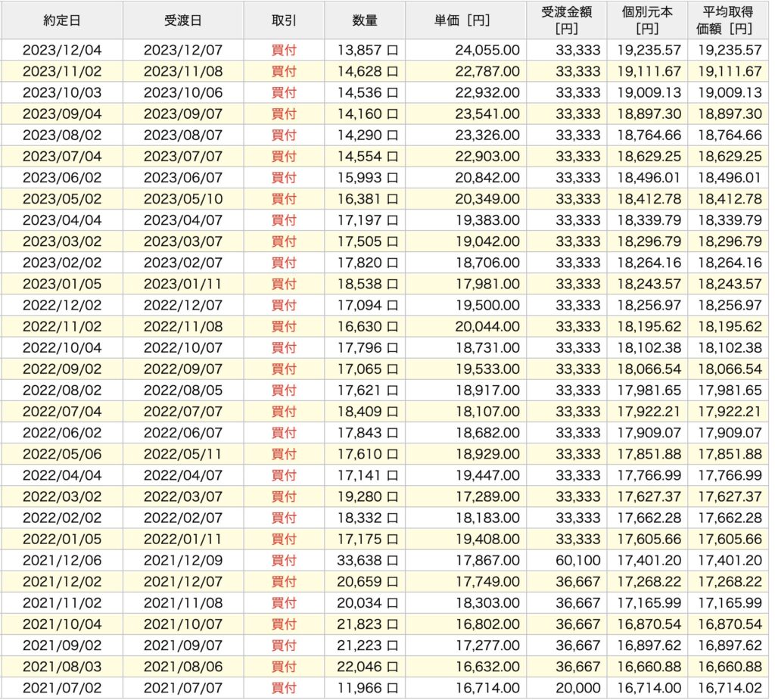Select the 2021/08/03 trade date cell
The width and height of the screenshot is (775, 700).
click(62, 667)
